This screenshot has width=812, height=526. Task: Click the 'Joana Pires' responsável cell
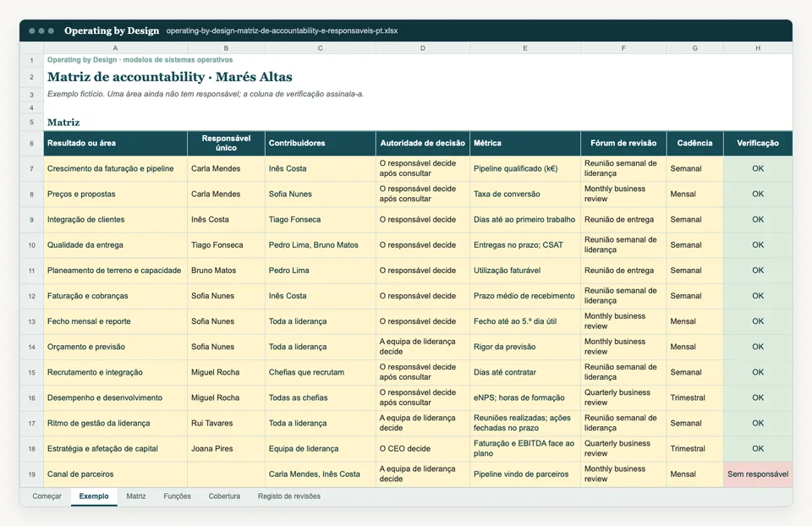[227, 449]
